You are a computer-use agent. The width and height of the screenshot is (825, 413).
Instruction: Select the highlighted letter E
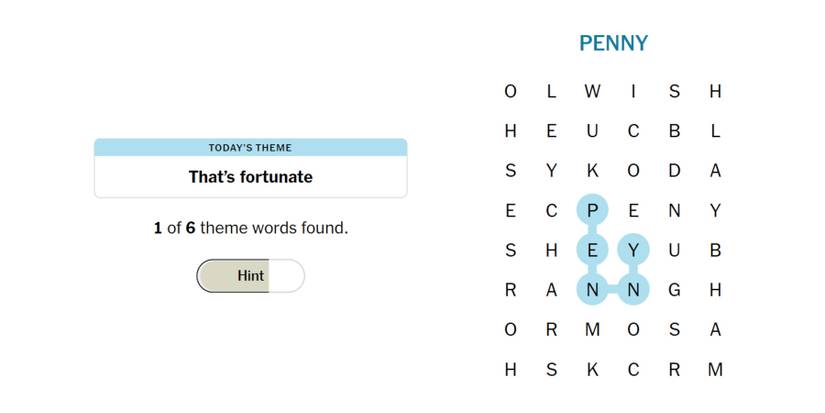[x=592, y=250]
